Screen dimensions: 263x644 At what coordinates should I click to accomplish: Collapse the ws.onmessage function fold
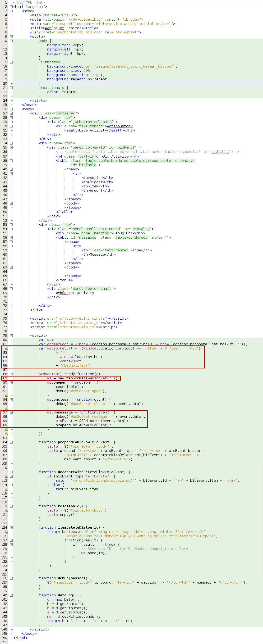[11, 412]
